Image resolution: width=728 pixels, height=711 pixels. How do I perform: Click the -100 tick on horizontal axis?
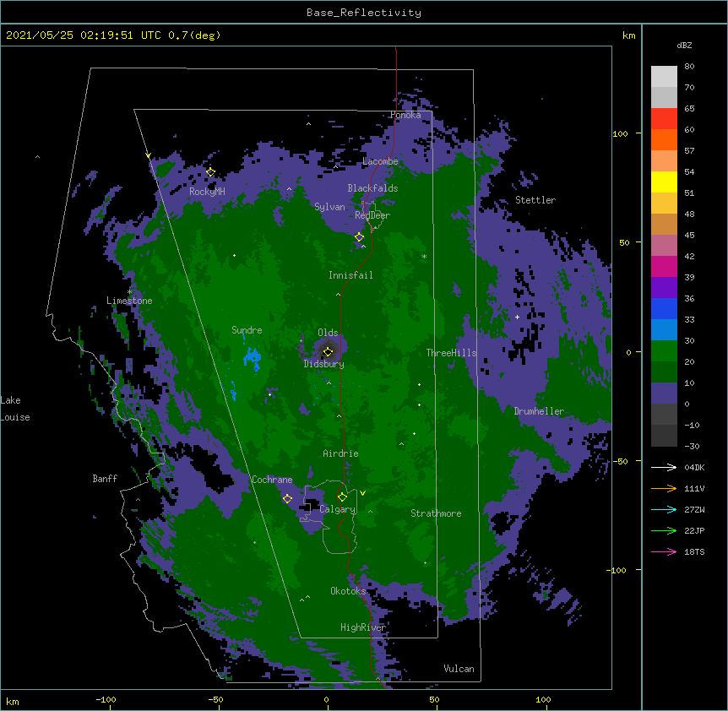[106, 700]
